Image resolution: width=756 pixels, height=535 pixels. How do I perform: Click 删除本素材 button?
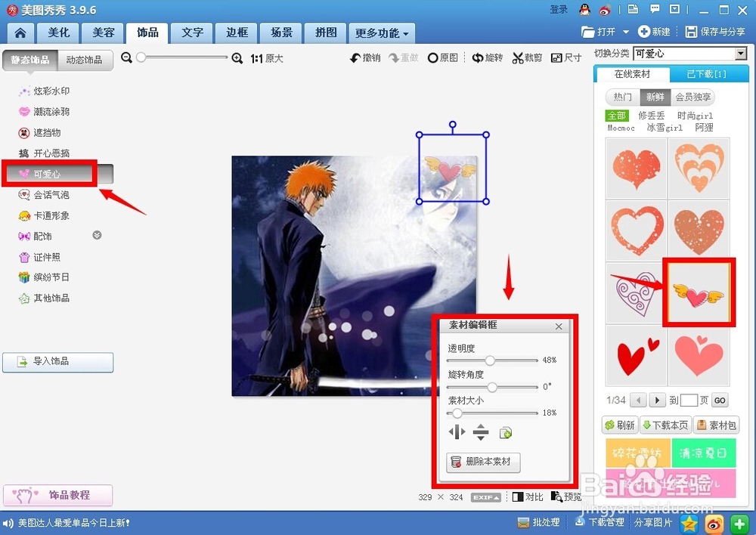[x=483, y=462]
